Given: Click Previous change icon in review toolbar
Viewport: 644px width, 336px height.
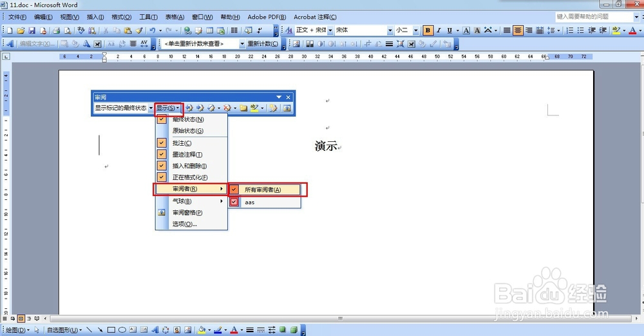Looking at the screenshot, I should pyautogui.click(x=189, y=108).
